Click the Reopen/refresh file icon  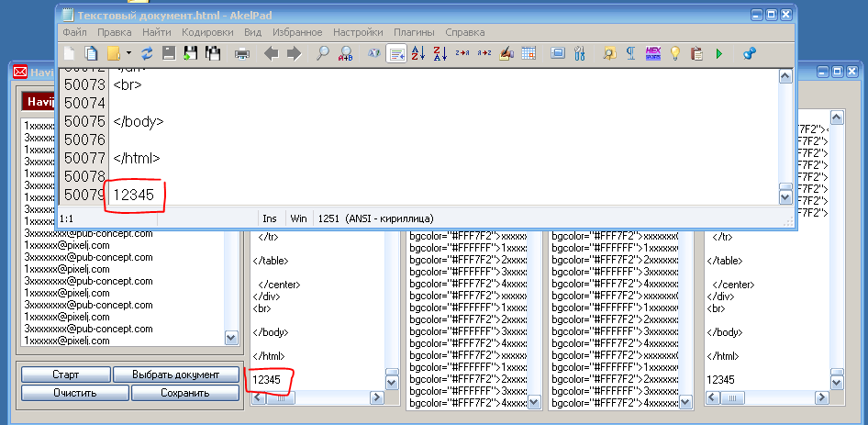tap(147, 53)
